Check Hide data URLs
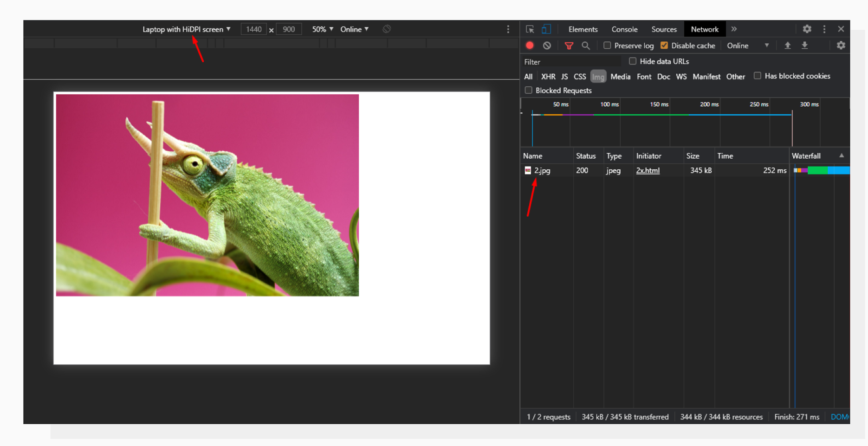Image resolution: width=868 pixels, height=446 pixels. coord(633,61)
